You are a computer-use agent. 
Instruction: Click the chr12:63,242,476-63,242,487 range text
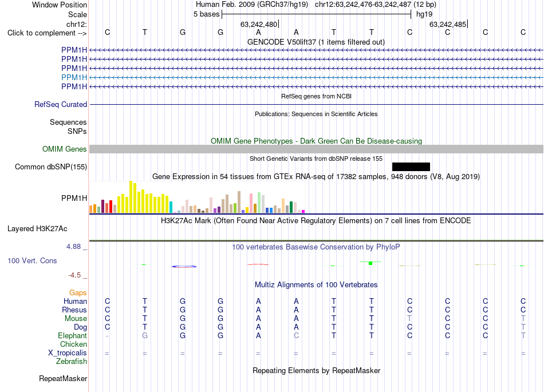point(363,5)
